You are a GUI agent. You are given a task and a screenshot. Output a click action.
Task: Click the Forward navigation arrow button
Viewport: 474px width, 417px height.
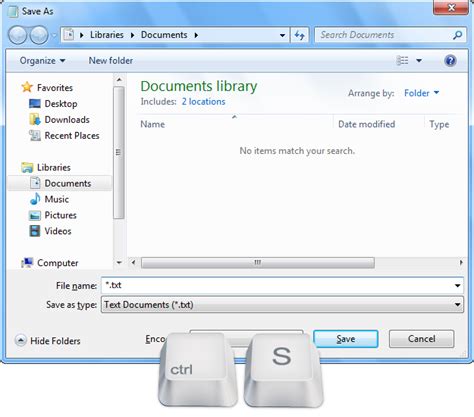pyautogui.click(x=39, y=35)
